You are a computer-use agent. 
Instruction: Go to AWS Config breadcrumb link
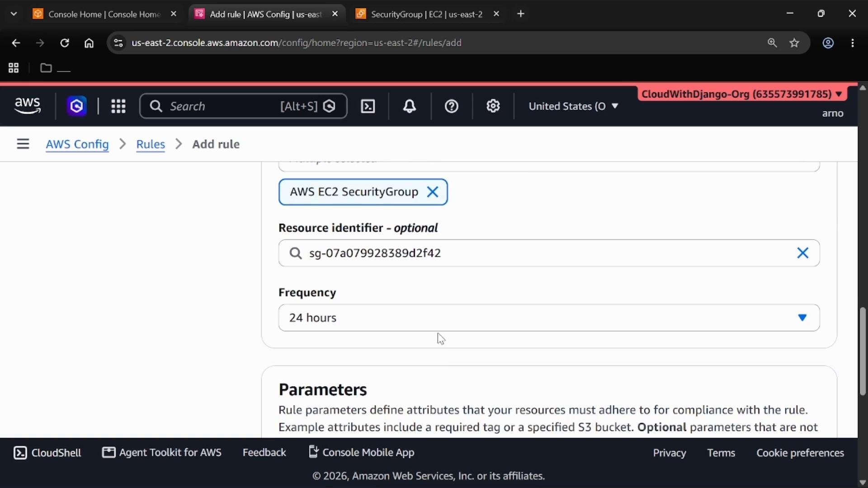[77, 144]
